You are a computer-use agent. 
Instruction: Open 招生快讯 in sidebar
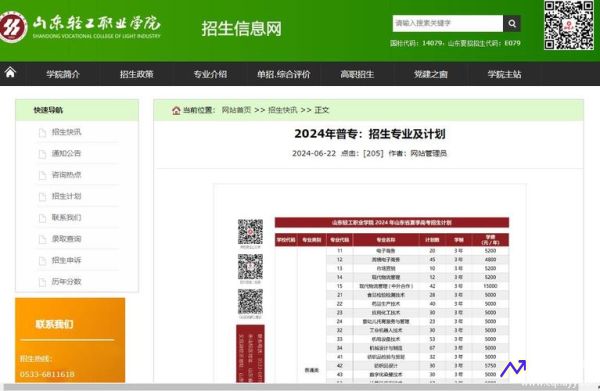[67, 132]
